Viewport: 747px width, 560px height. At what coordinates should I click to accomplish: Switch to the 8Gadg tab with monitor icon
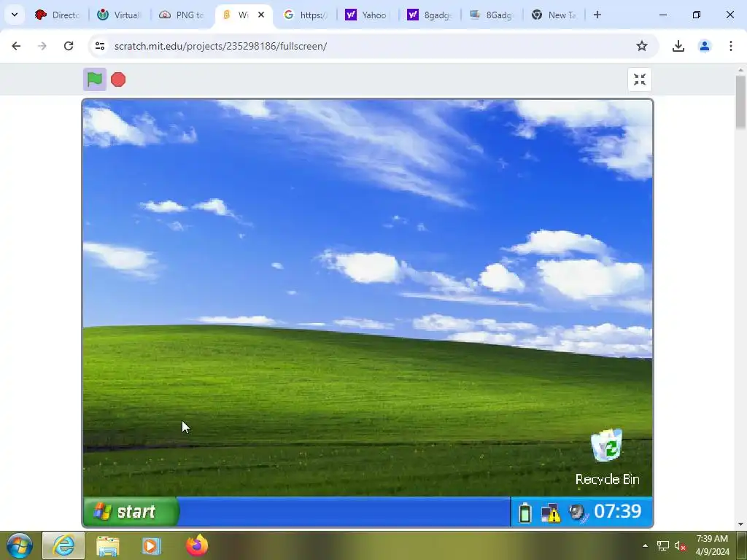(x=491, y=15)
